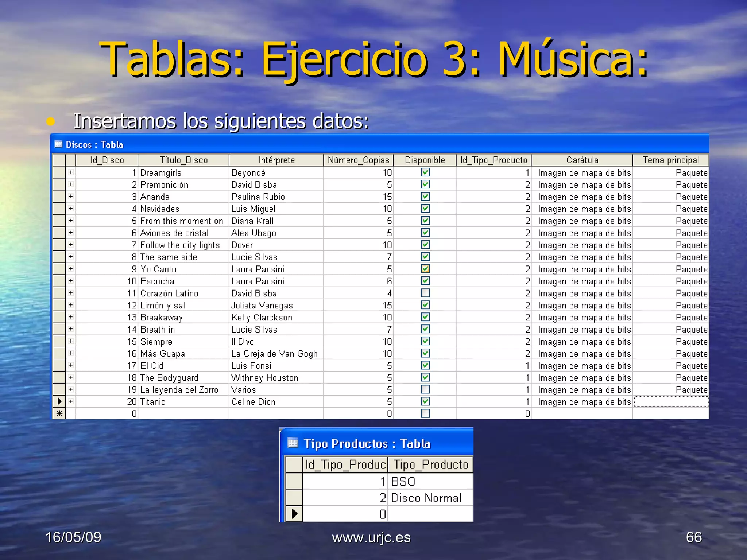This screenshot has width=747, height=560.
Task: Select the Carátula column header
Action: pyautogui.click(x=582, y=160)
